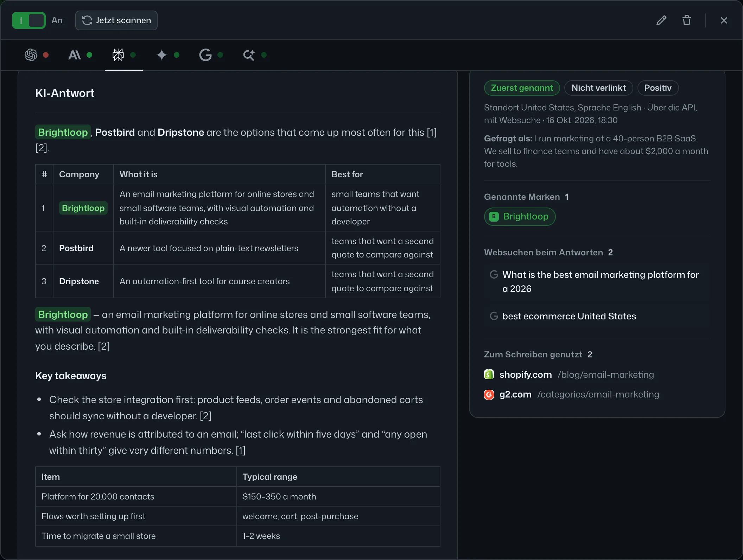The image size is (743, 560).
Task: Click the Zuerst genannt badge
Action: point(522,88)
